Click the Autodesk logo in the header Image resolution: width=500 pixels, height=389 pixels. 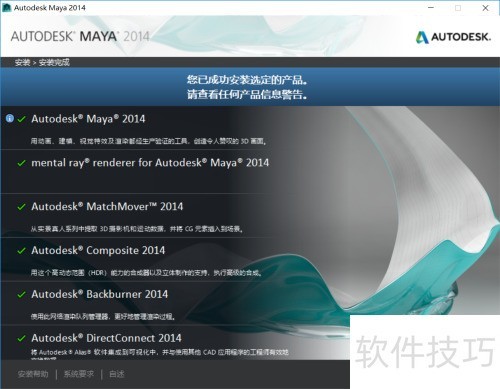(453, 37)
